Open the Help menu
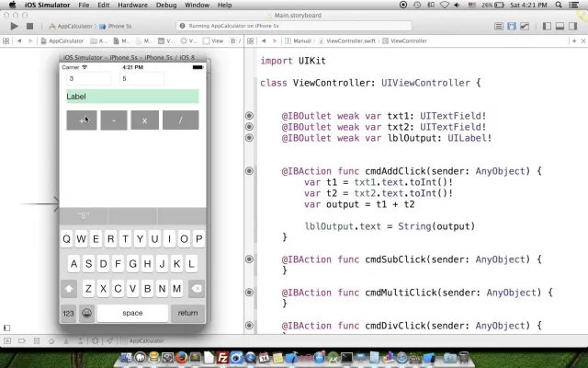This screenshot has width=588, height=368. point(224,5)
